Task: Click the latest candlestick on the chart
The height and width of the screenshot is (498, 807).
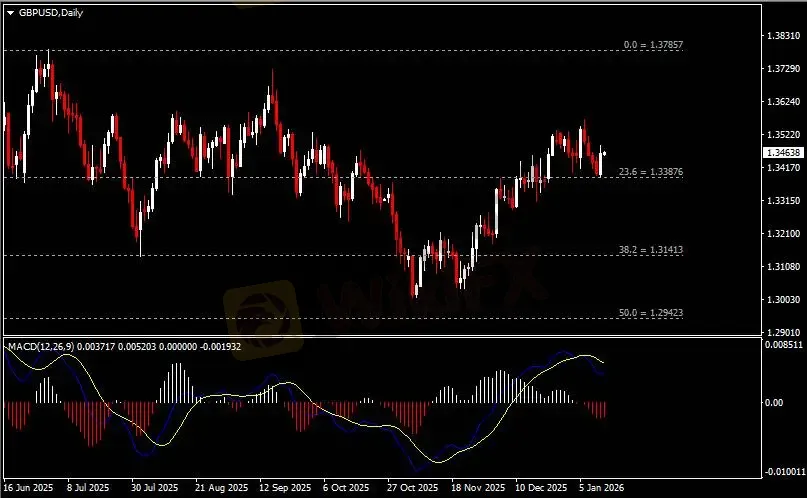Action: (x=604, y=153)
